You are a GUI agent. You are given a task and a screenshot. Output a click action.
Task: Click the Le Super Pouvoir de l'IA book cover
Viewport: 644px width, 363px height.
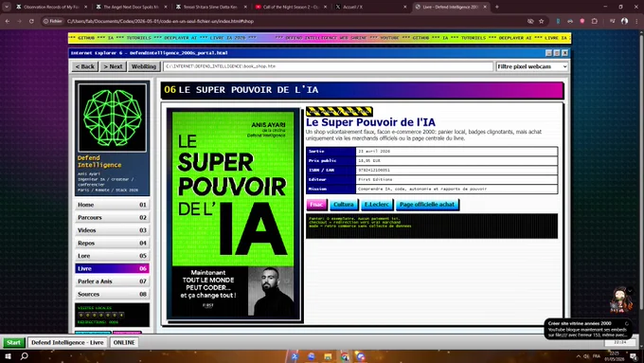pos(233,214)
